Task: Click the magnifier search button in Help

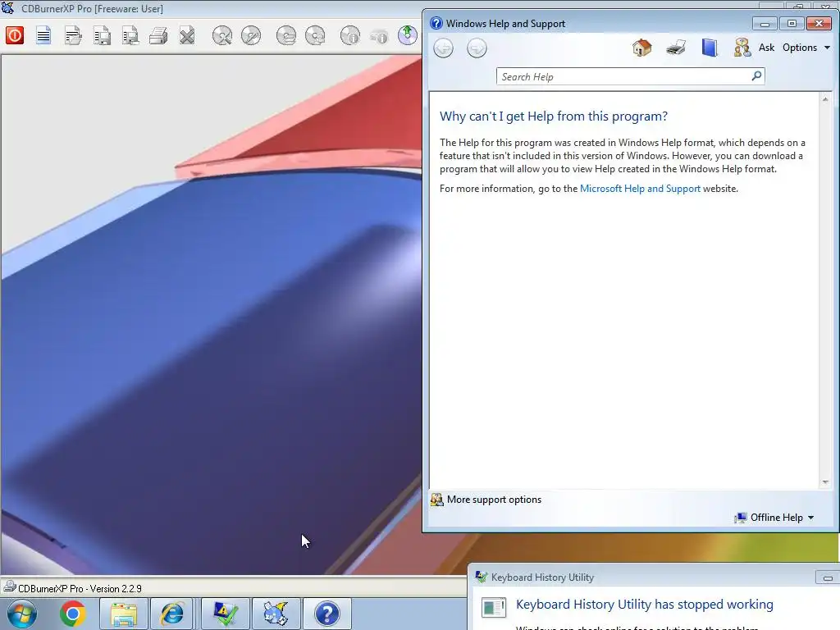Action: tap(756, 76)
